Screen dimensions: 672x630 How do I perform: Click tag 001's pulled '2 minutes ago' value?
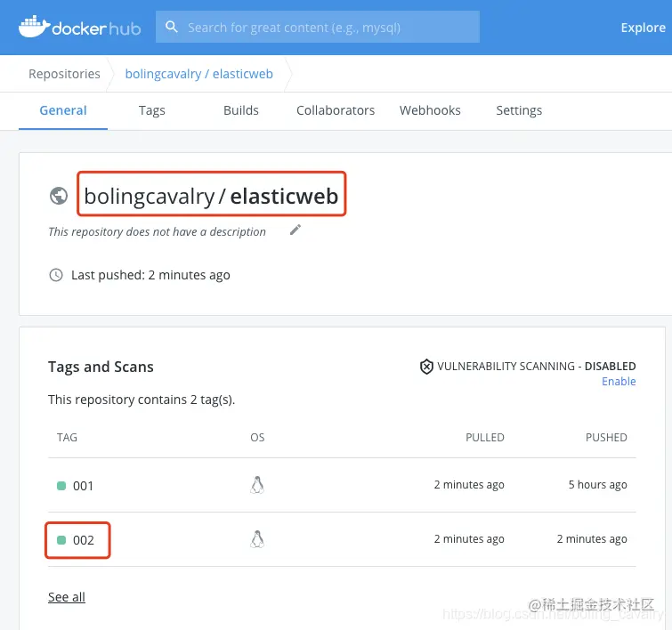(469, 484)
